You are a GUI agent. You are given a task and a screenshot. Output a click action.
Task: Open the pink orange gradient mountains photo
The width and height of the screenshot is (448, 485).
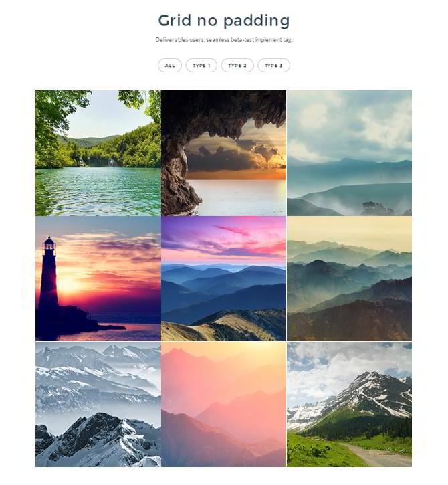coord(224,404)
